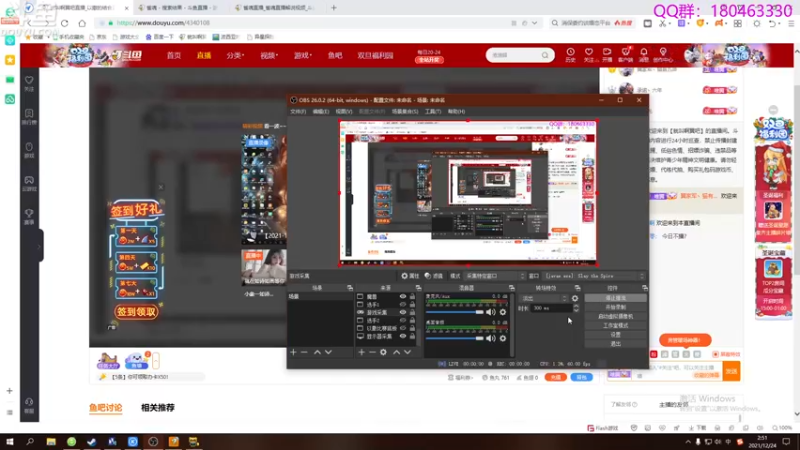Expand 视频 dropdown in Douyu navigation

click(269, 55)
